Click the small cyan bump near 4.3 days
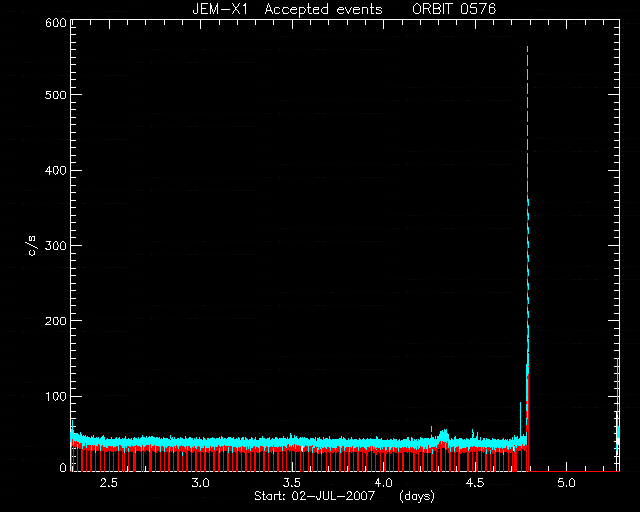640x512 pixels. 444,434
